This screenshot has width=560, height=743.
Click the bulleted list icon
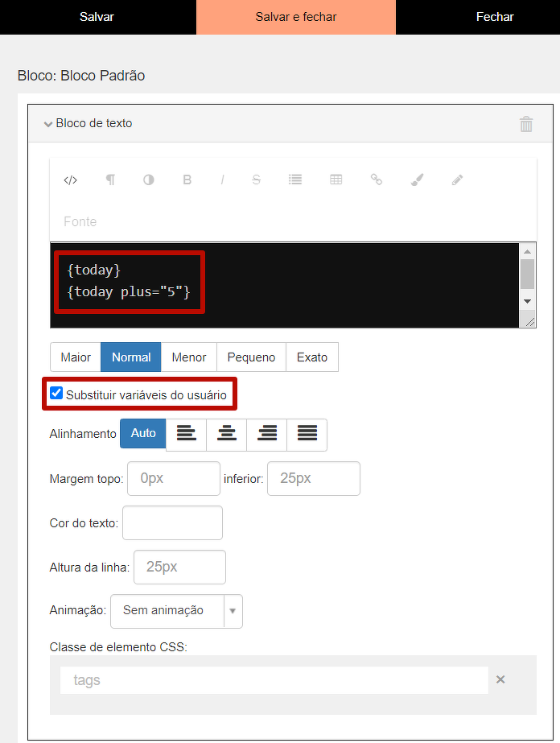tap(295, 180)
